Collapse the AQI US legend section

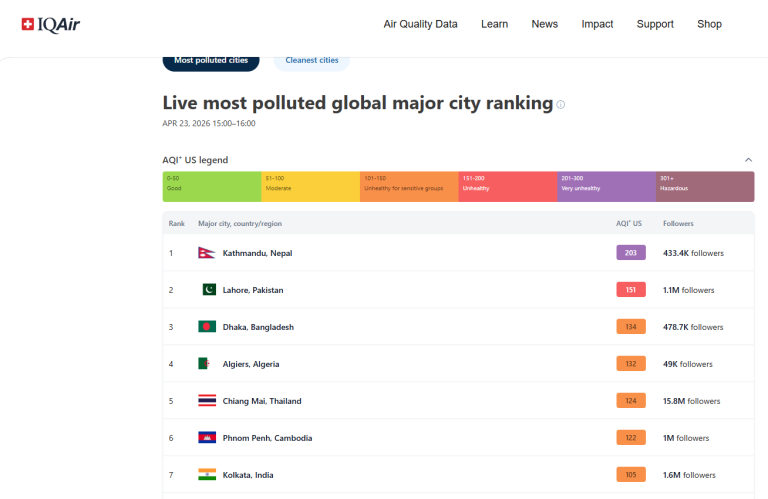(748, 160)
